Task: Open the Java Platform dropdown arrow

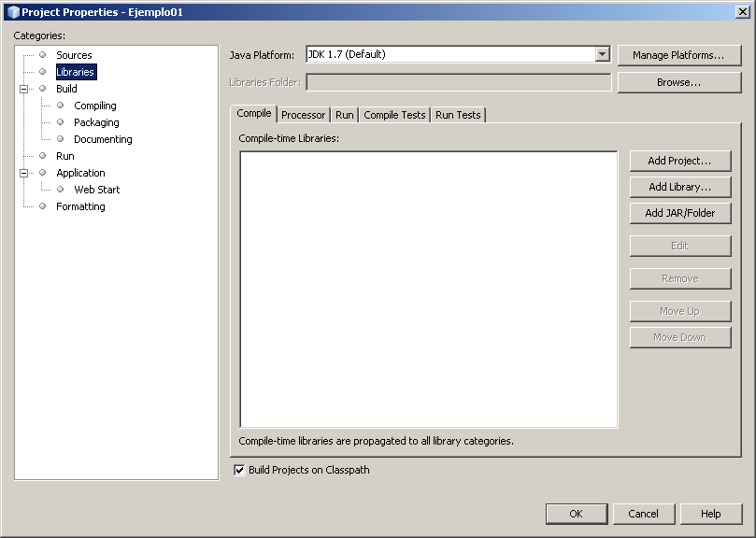Action: [x=602, y=54]
